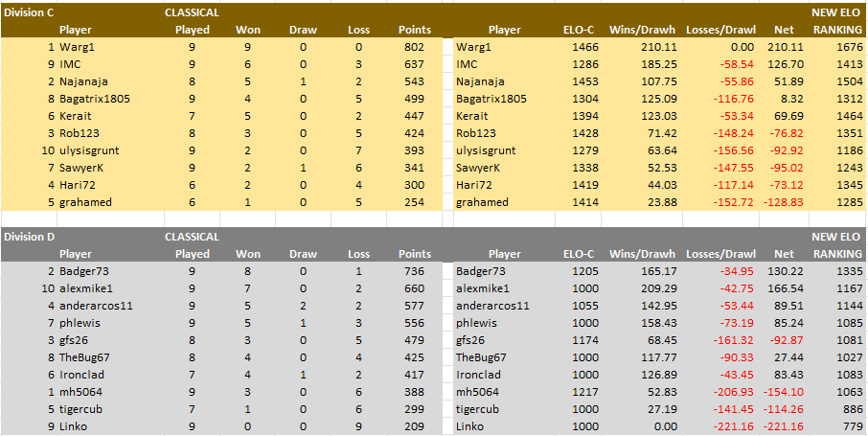
Task: Select Hari72's points cell showing 300
Action: [x=414, y=185]
